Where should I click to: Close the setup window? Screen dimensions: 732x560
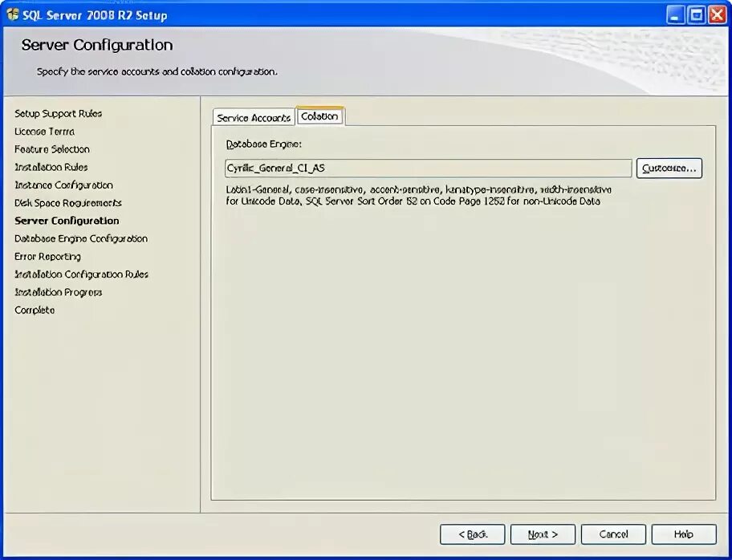[718, 15]
